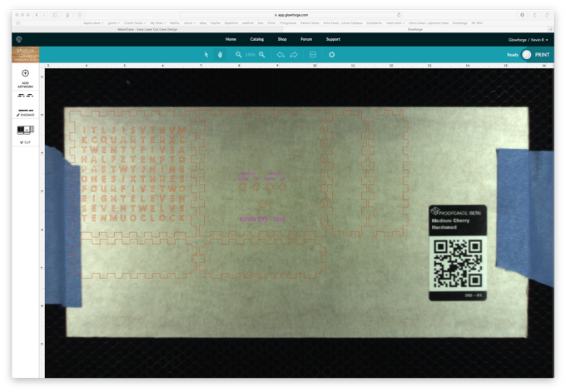The width and height of the screenshot is (566, 392).
Task: Open the Safari downloads button
Action: (x=523, y=15)
